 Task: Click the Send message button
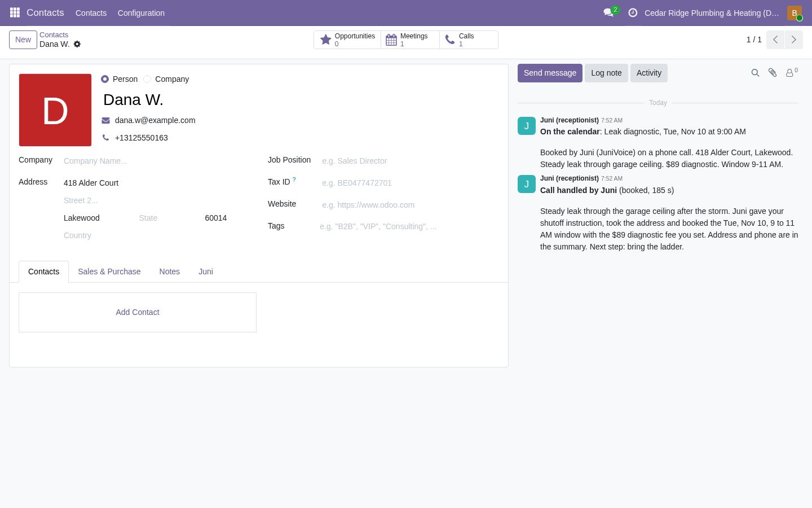[x=550, y=73]
